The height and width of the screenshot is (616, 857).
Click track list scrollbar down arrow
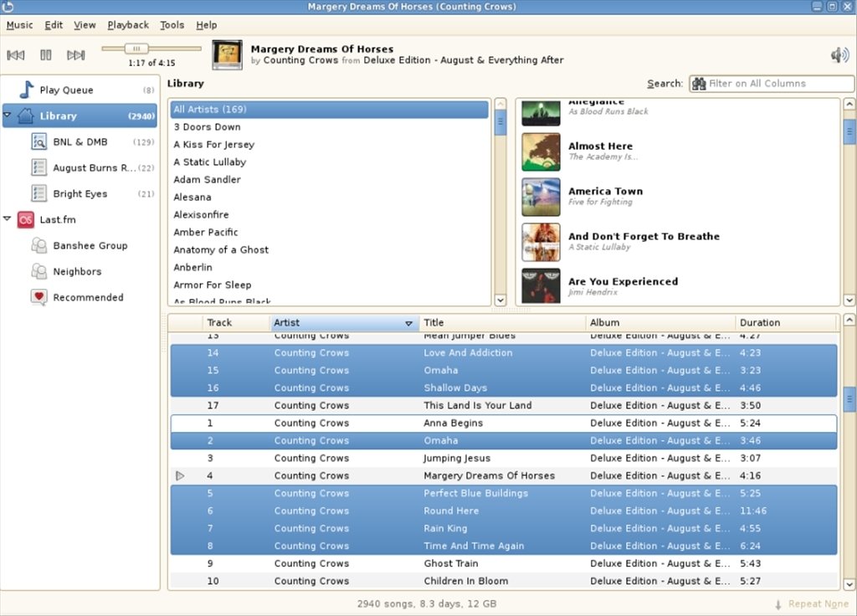click(x=849, y=584)
